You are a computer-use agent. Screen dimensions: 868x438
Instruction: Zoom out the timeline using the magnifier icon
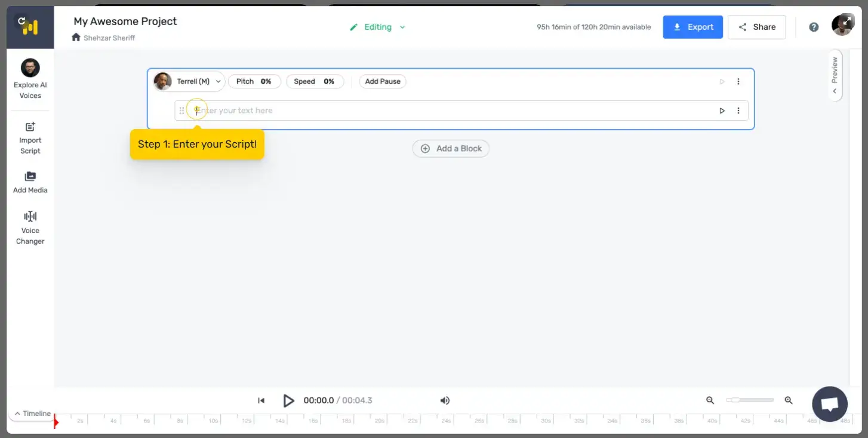click(x=710, y=400)
